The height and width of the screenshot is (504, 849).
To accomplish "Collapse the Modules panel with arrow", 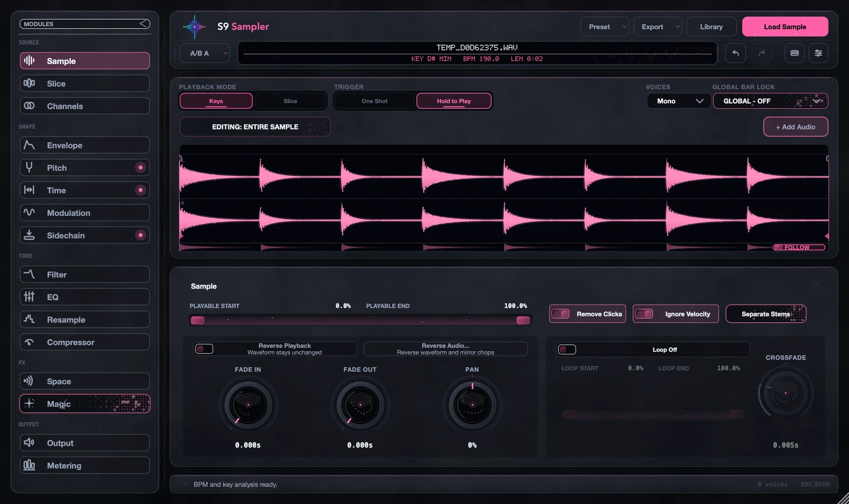I will point(143,24).
